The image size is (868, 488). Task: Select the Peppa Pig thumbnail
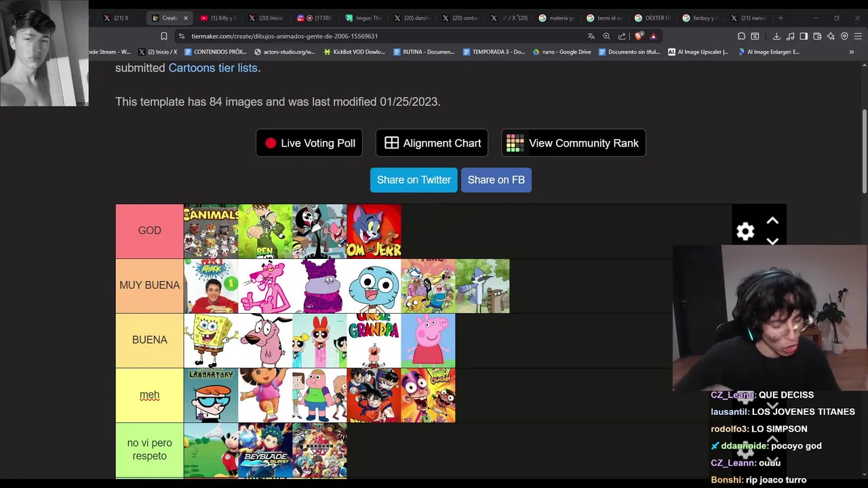[428, 340]
